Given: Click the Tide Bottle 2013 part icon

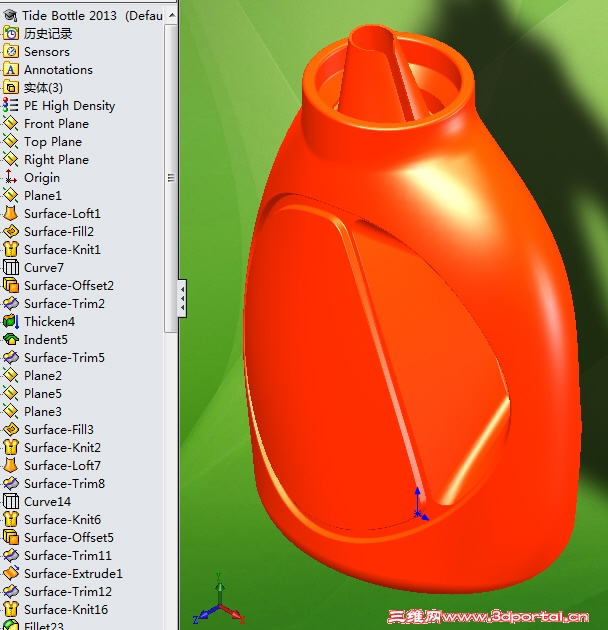Looking at the screenshot, I should point(10,16).
